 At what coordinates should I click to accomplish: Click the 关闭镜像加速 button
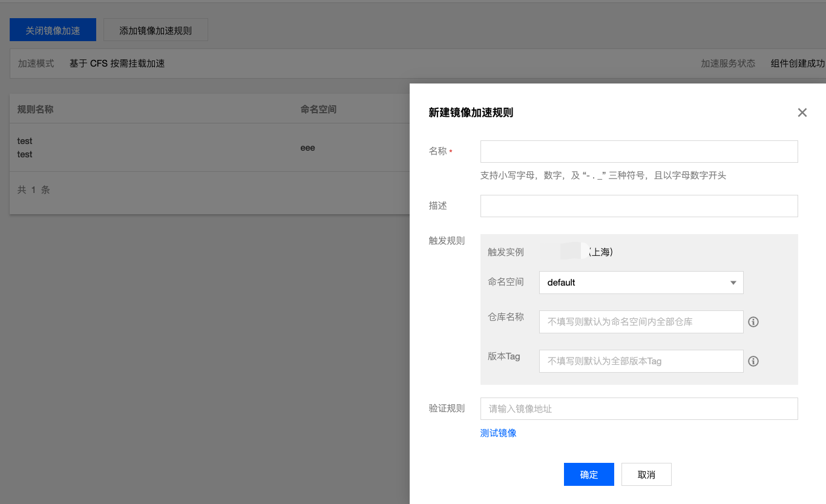point(53,30)
